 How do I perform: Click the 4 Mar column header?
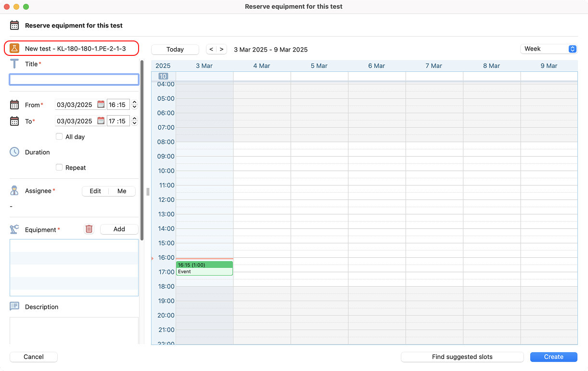click(x=262, y=66)
